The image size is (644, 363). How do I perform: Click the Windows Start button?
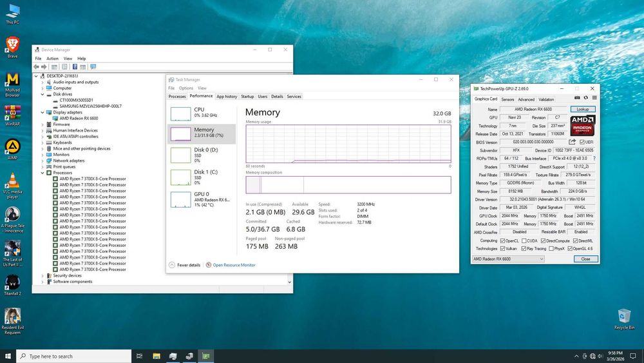point(8,356)
